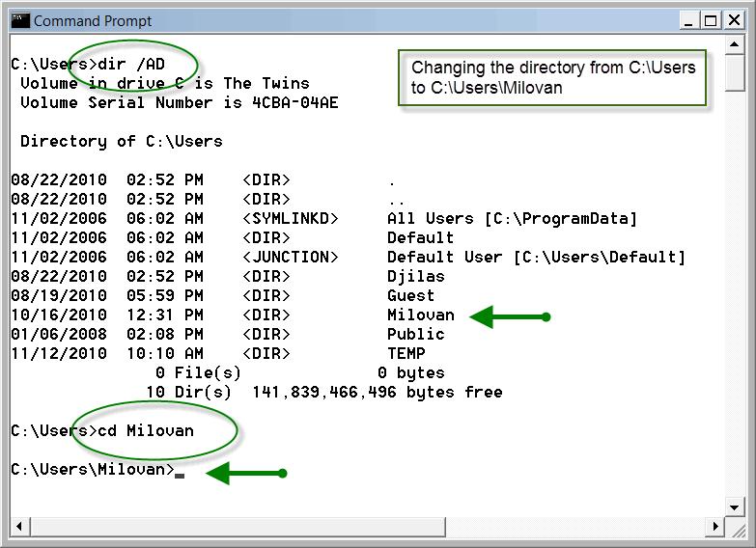Click the '<SYMLINKD>' type label
Image resolution: width=756 pixels, height=548 pixels.
tap(291, 218)
